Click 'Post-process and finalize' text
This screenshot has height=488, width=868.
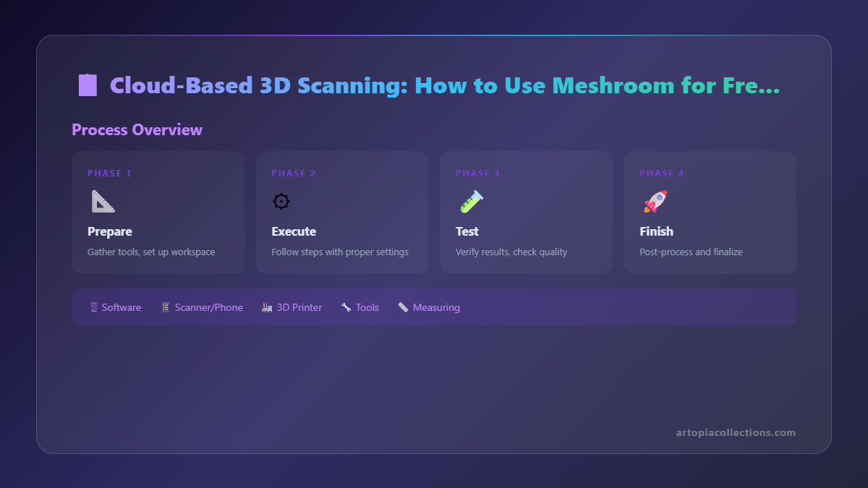coord(691,252)
